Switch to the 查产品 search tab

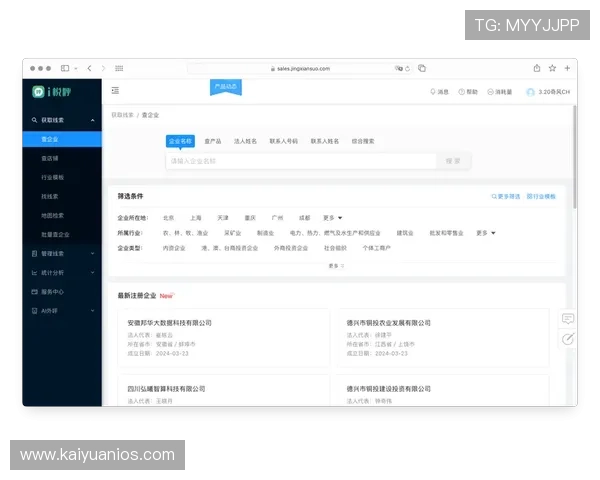pyautogui.click(x=213, y=141)
